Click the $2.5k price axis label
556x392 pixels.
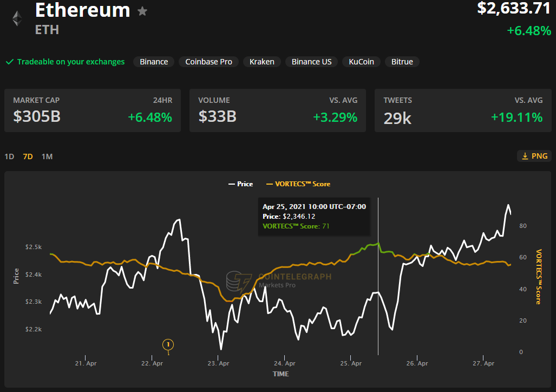pyautogui.click(x=34, y=247)
